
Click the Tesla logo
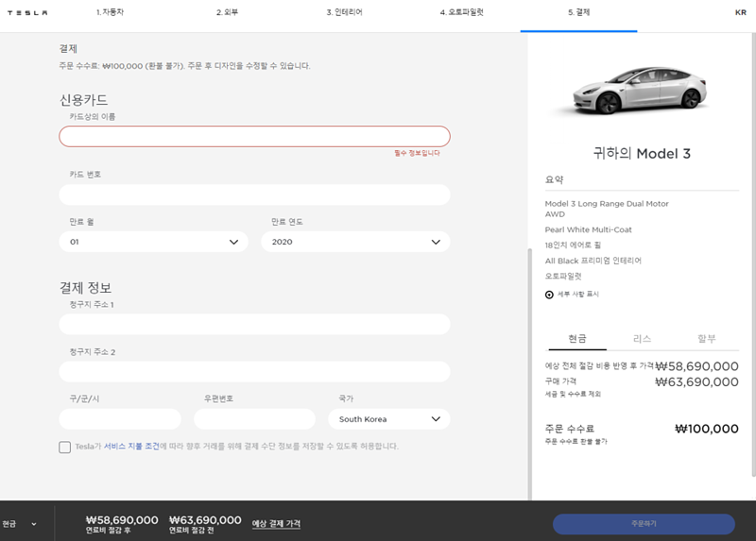coord(27,13)
